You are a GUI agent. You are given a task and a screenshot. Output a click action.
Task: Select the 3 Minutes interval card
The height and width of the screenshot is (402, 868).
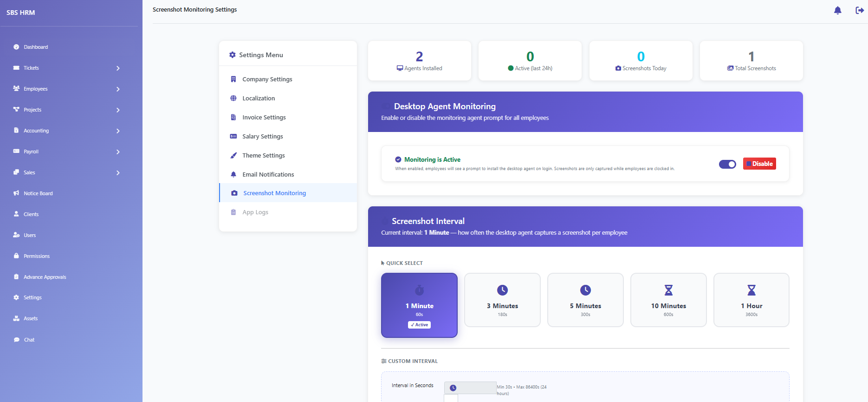(502, 300)
